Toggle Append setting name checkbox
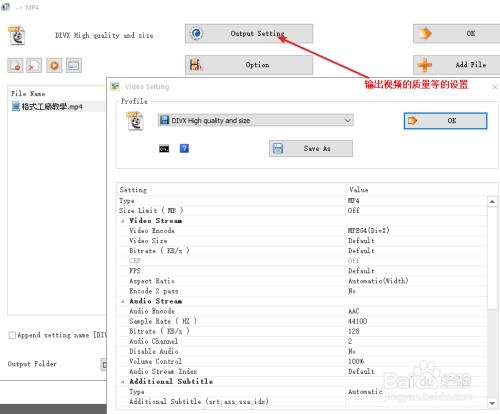 pos(12,335)
